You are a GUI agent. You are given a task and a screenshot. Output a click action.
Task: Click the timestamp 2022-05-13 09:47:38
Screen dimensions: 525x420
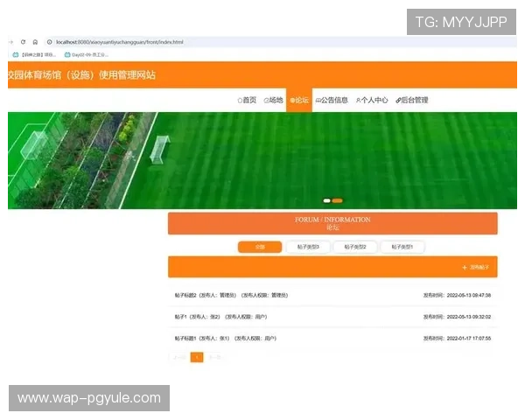[469, 295]
